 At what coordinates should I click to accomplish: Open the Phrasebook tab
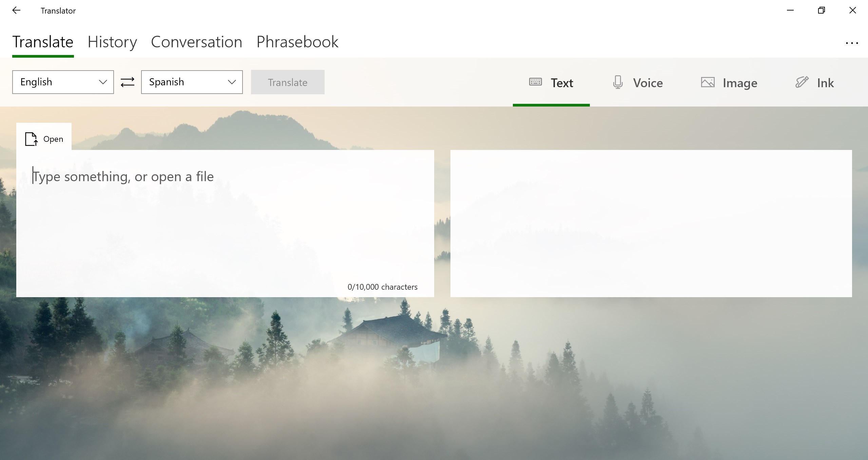297,42
